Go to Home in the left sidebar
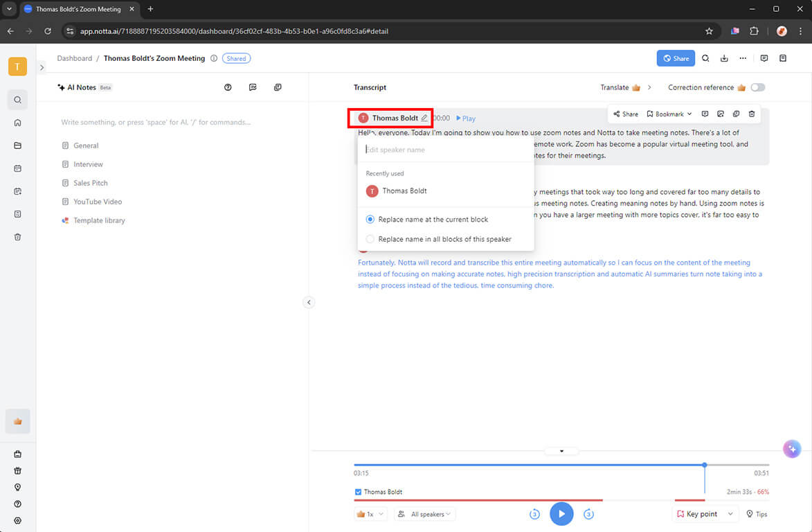The height and width of the screenshot is (532, 812). [x=17, y=123]
